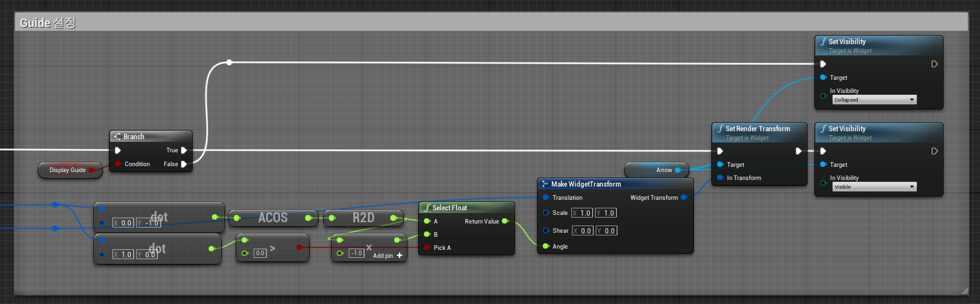This screenshot has height=304, width=980.
Task: Open the In Visibility dropdown showing Collapsed
Action: 874,100
